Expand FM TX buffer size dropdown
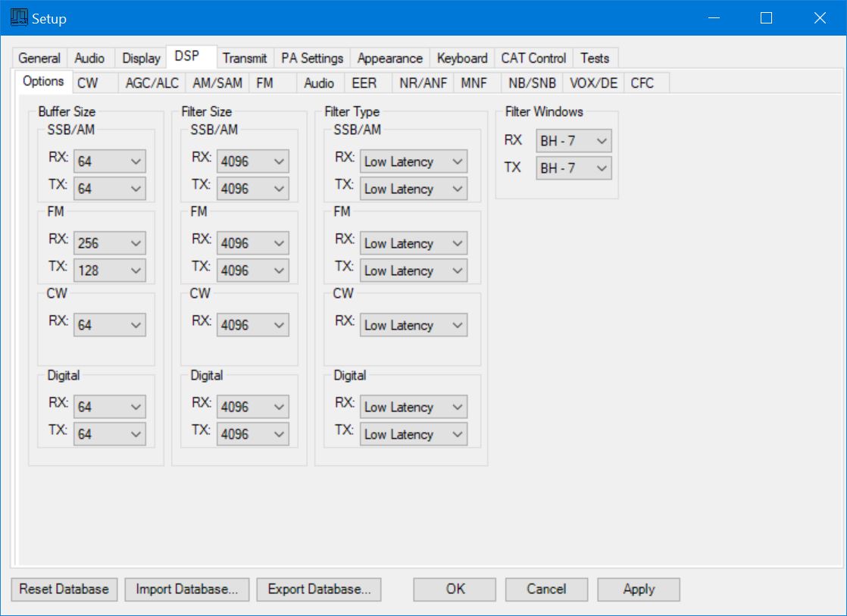 (x=110, y=270)
